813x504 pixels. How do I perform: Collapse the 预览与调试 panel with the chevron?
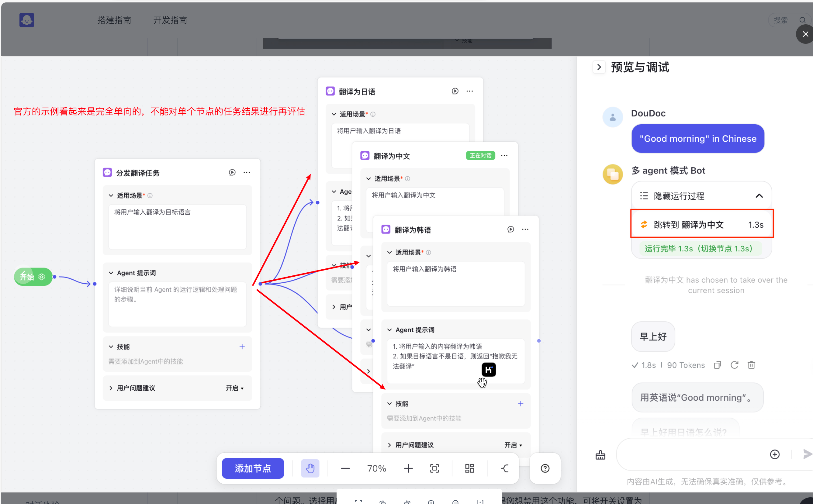(x=599, y=67)
